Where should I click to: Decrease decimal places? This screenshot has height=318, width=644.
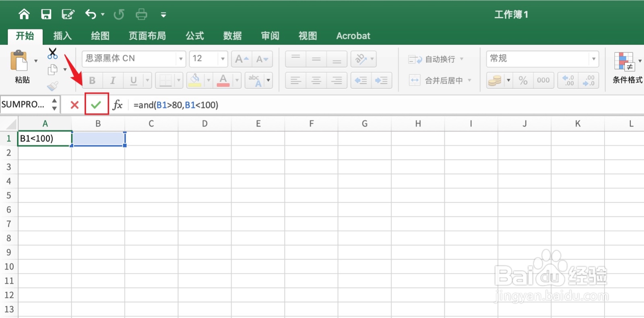pos(588,81)
